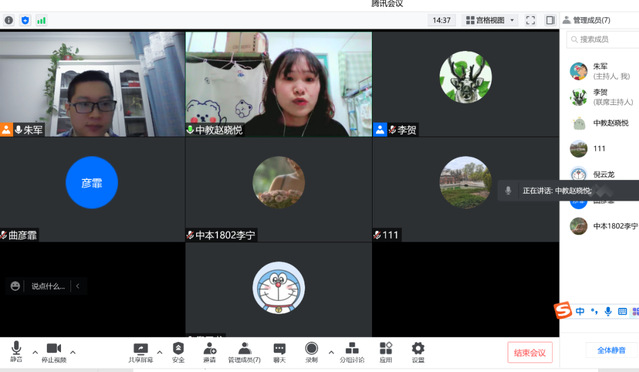Open the 邀请 invite icon
Viewport: 639px width, 372px height.
[x=209, y=352]
